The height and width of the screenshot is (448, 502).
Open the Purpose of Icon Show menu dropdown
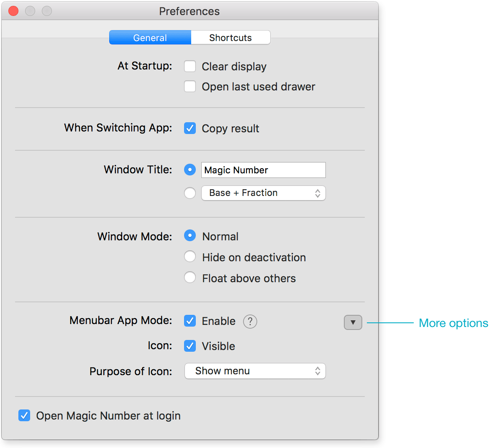point(255,371)
